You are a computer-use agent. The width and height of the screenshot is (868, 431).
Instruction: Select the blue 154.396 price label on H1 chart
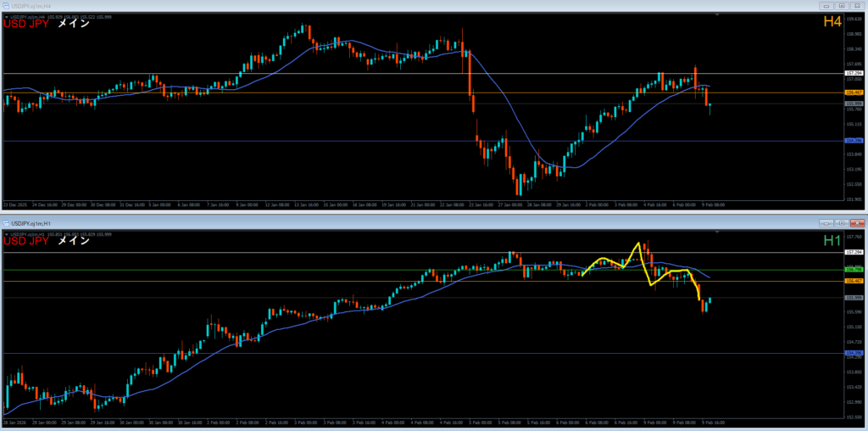(854, 352)
